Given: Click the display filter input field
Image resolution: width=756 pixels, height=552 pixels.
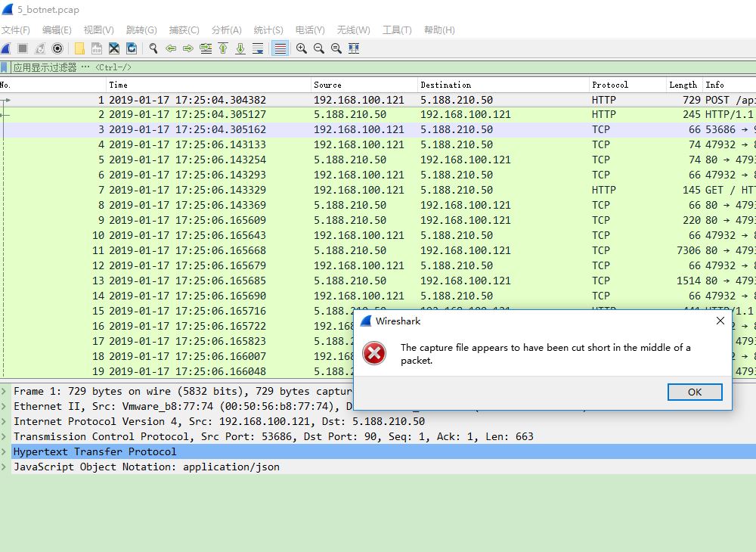Looking at the screenshot, I should point(383,67).
